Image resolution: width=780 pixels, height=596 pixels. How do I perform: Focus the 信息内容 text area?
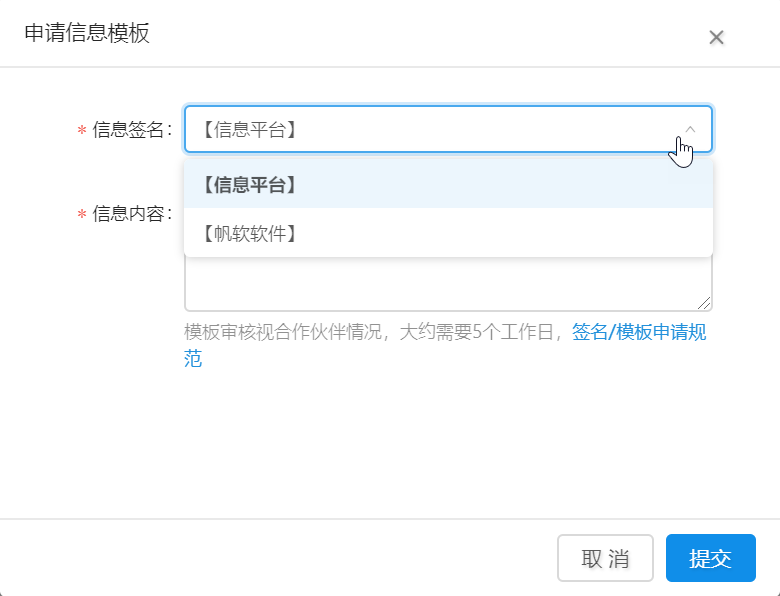click(x=448, y=284)
